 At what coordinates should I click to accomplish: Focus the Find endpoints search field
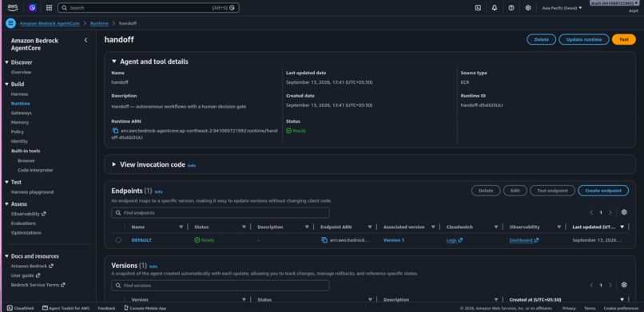221,213
